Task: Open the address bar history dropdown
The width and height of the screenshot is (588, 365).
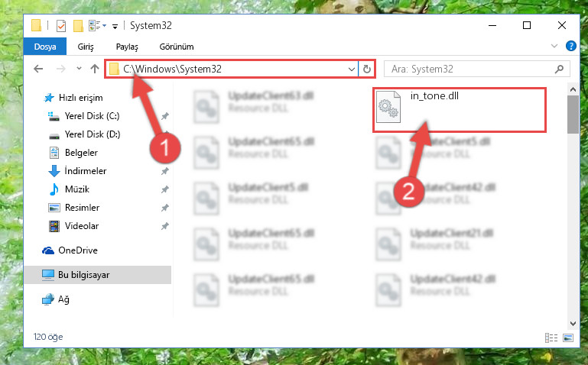Action: point(352,69)
